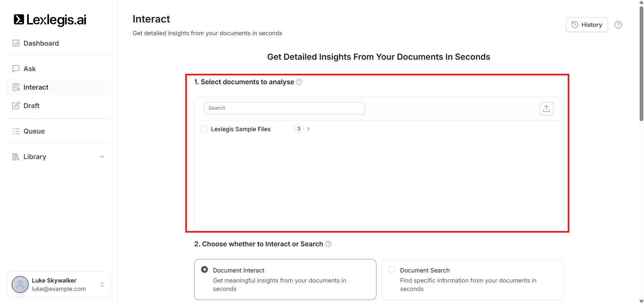Click the Draft pencil icon
The image size is (644, 303).
[16, 106]
